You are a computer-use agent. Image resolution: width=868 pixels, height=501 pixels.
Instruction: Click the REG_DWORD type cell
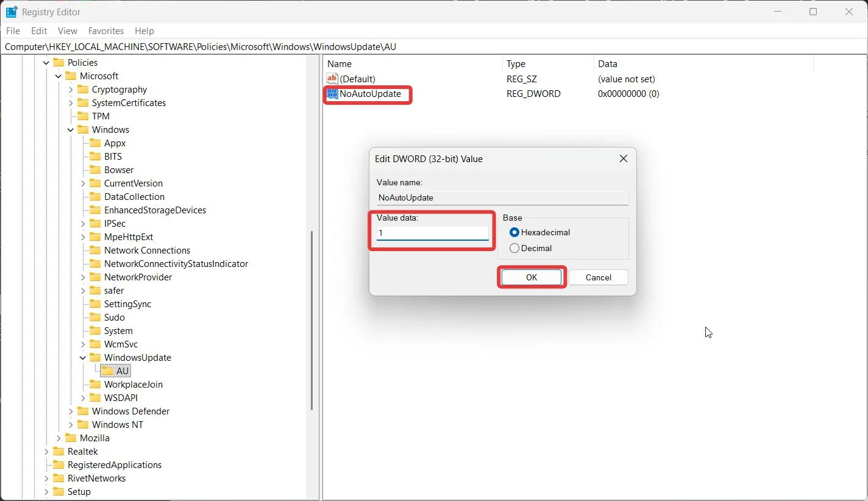click(x=533, y=94)
